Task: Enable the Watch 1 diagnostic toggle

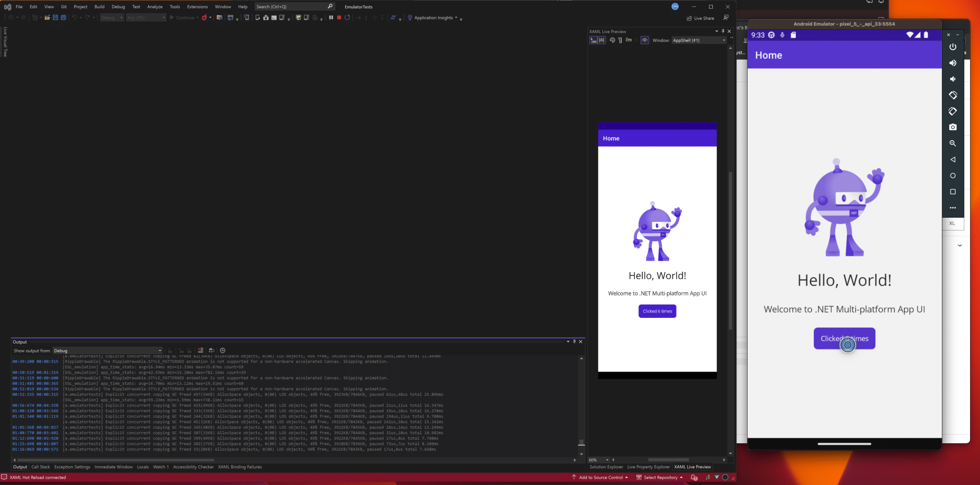Action: pyautogui.click(x=161, y=466)
